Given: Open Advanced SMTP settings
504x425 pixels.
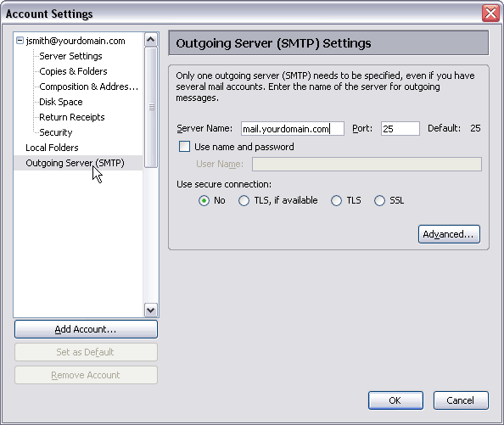Looking at the screenshot, I should point(449,234).
